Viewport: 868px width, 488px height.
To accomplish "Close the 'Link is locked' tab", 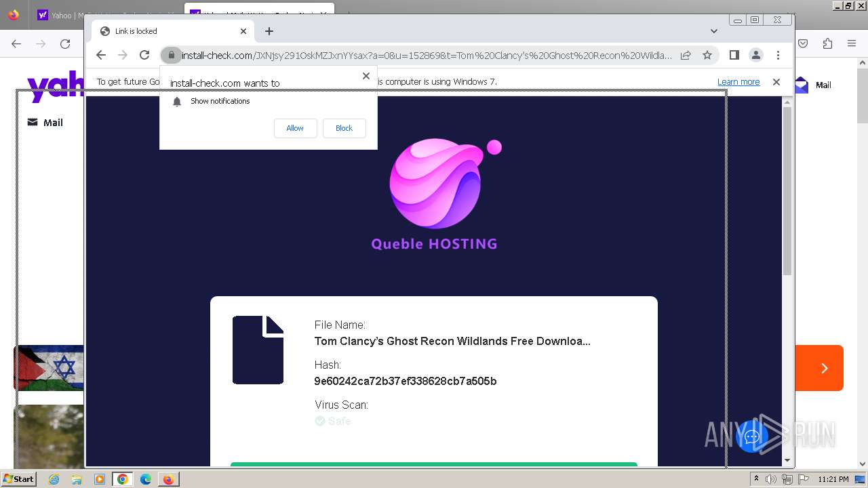I will 243,31.
